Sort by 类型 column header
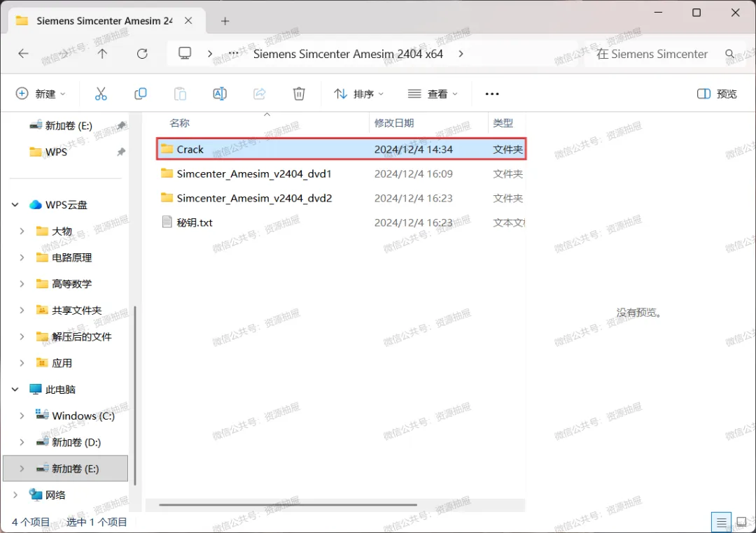Image resolution: width=756 pixels, height=533 pixels. coord(503,123)
